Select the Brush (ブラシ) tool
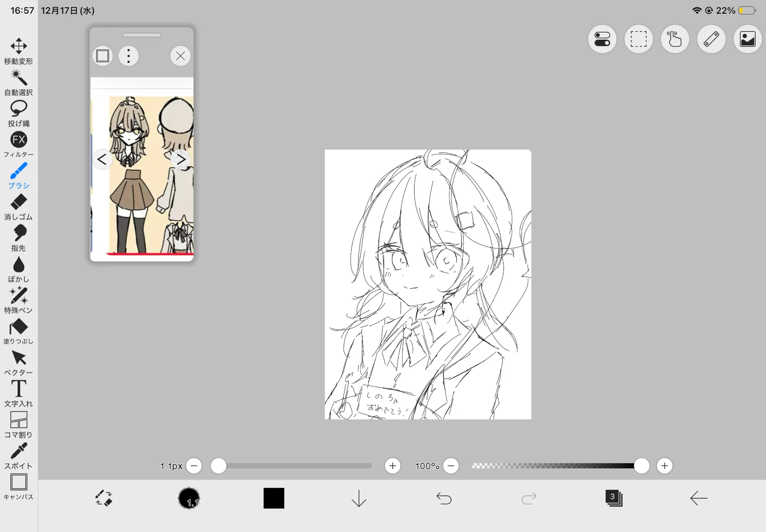This screenshot has width=766, height=532. (19, 176)
